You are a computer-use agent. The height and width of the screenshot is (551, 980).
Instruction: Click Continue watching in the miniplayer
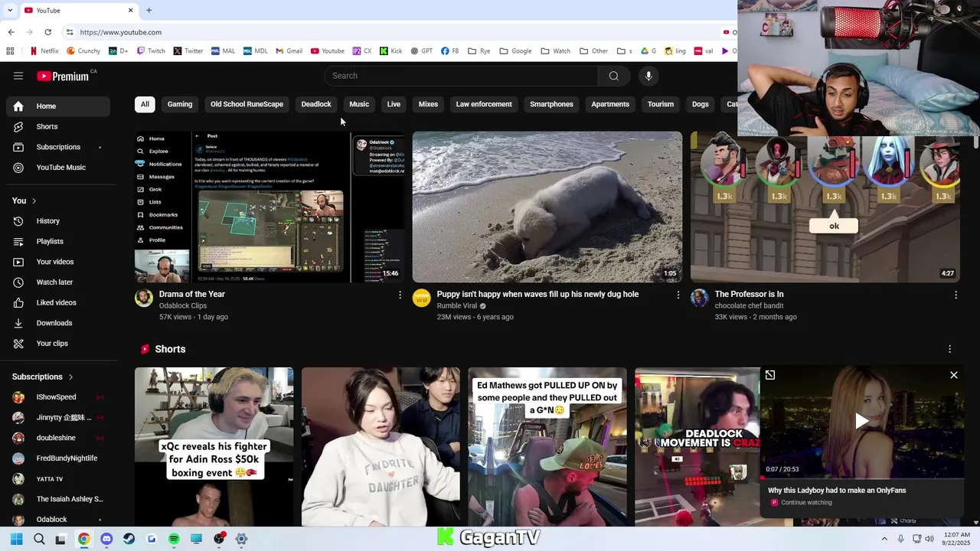click(806, 503)
